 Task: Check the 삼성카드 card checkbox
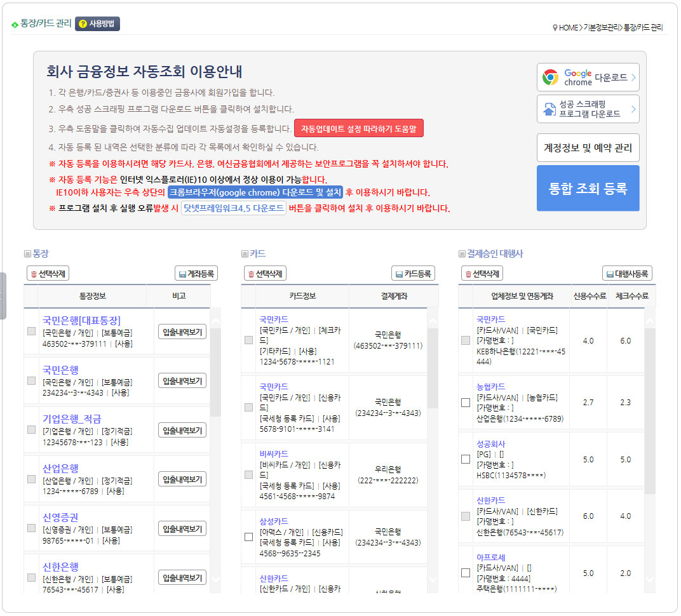(x=249, y=537)
